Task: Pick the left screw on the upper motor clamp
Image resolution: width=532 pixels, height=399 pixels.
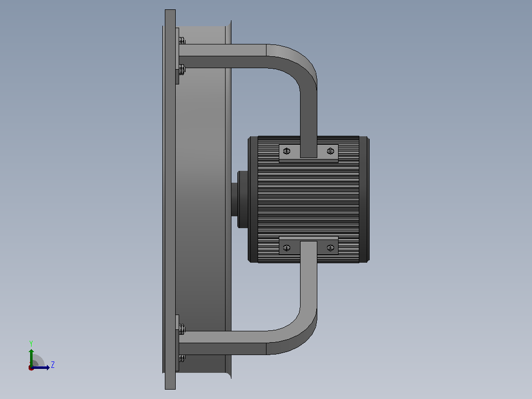Action: (x=287, y=151)
